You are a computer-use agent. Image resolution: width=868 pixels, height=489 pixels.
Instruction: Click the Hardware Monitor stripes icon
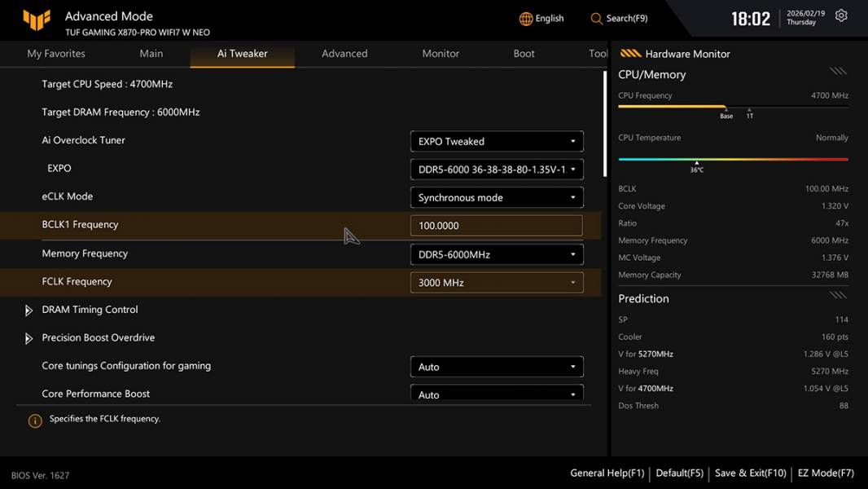(630, 54)
